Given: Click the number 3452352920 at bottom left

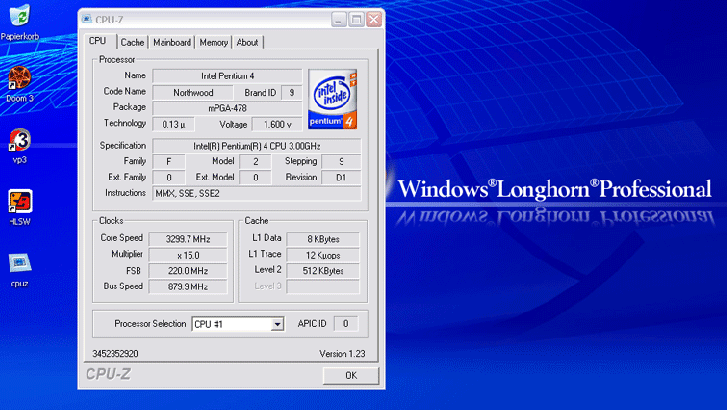Looking at the screenshot, I should [115, 353].
